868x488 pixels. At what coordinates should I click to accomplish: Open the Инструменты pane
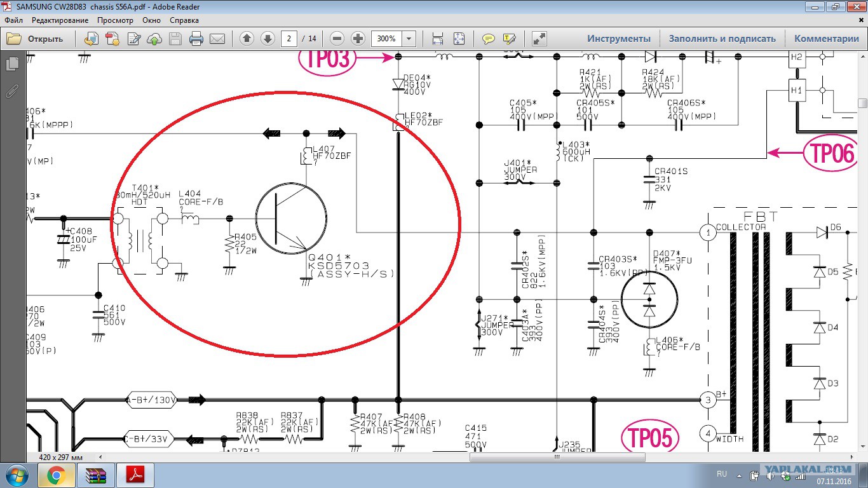click(618, 39)
